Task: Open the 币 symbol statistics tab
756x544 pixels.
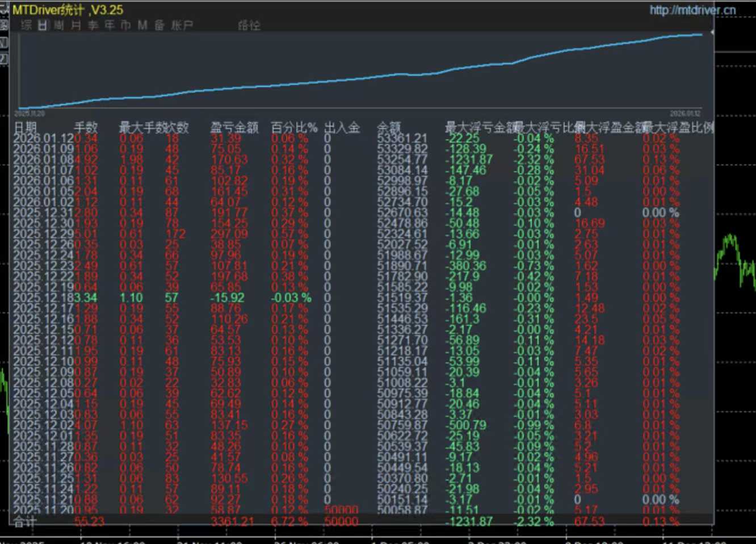Action: [x=126, y=25]
